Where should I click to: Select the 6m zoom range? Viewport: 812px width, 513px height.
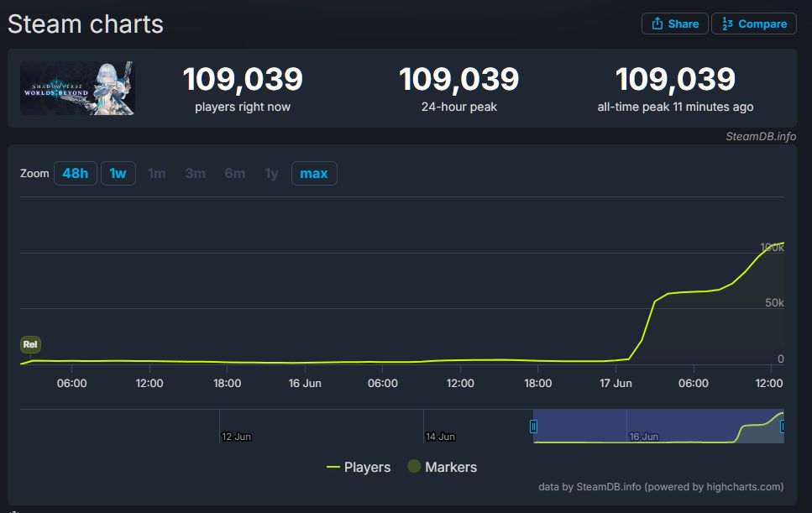tap(234, 174)
